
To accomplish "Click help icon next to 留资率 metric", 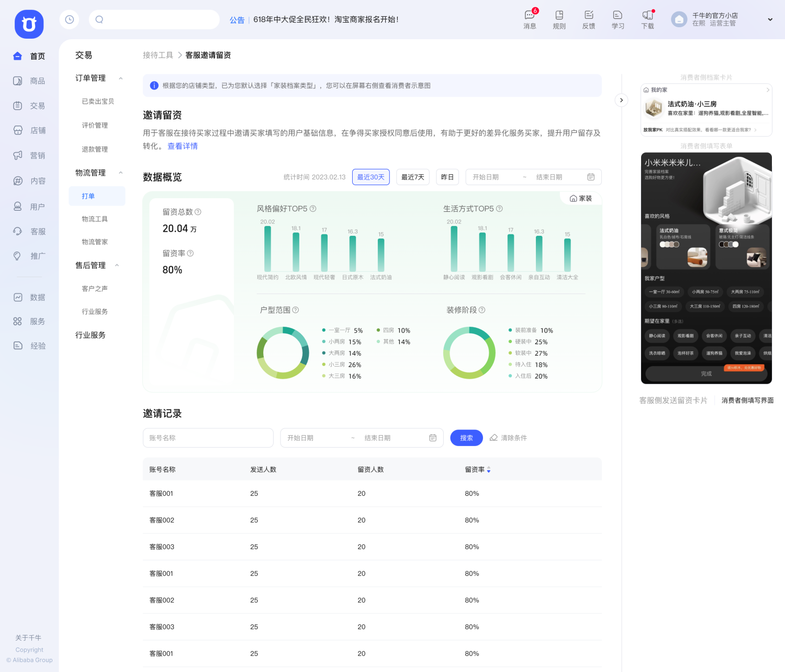I will point(190,253).
